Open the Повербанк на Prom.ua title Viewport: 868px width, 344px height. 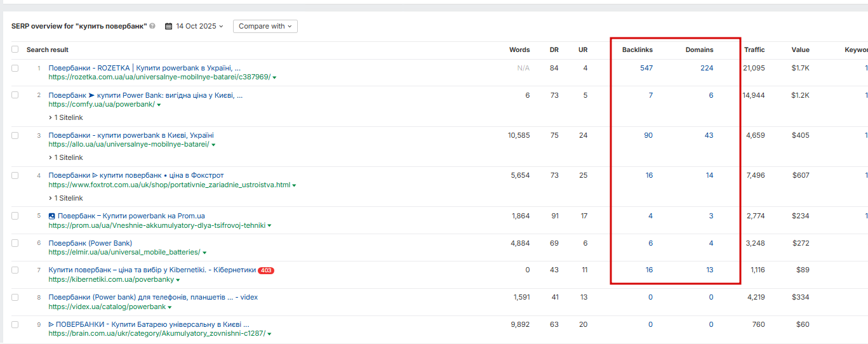click(x=131, y=216)
